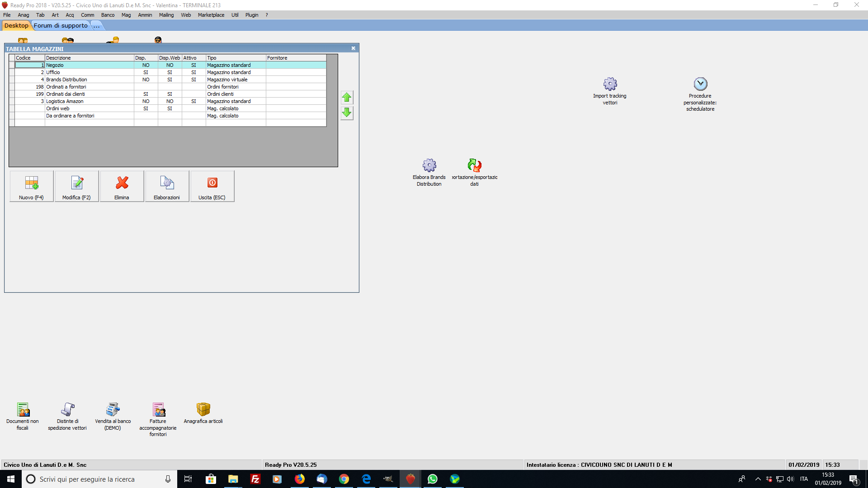Open FileZilla from taskbar
The height and width of the screenshot is (488, 868).
(x=255, y=479)
